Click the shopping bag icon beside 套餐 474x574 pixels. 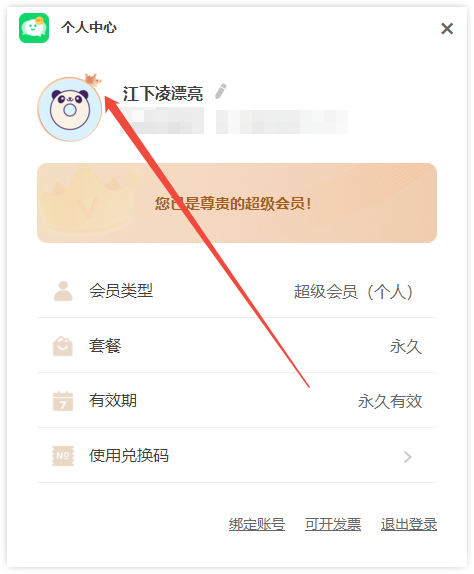(63, 346)
